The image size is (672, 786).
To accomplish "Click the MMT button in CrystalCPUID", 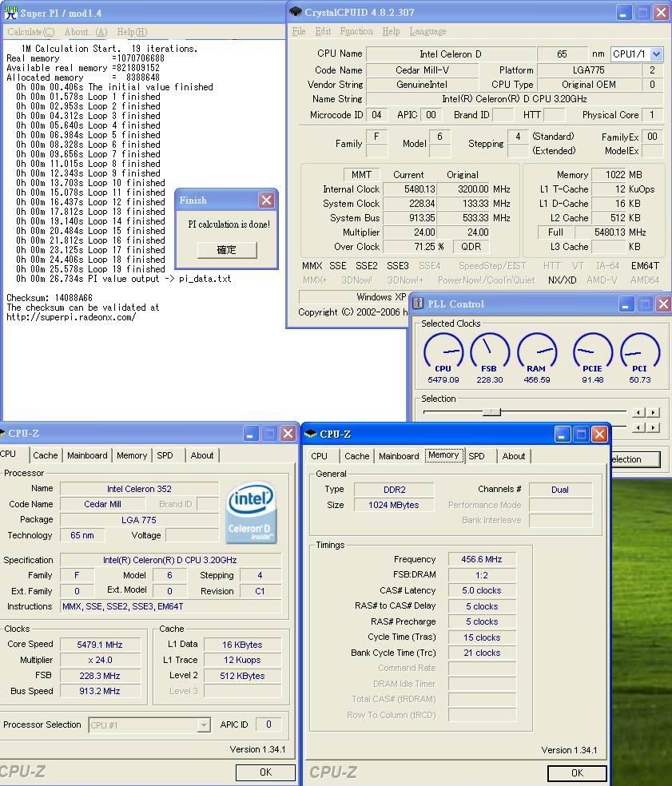I will [361, 174].
